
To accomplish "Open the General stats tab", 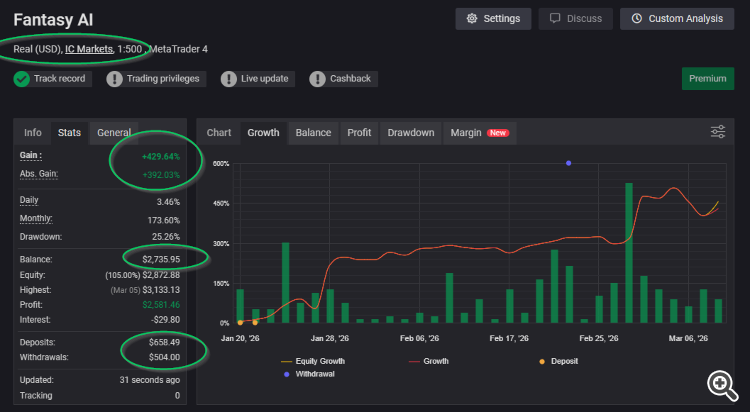I will pos(114,132).
